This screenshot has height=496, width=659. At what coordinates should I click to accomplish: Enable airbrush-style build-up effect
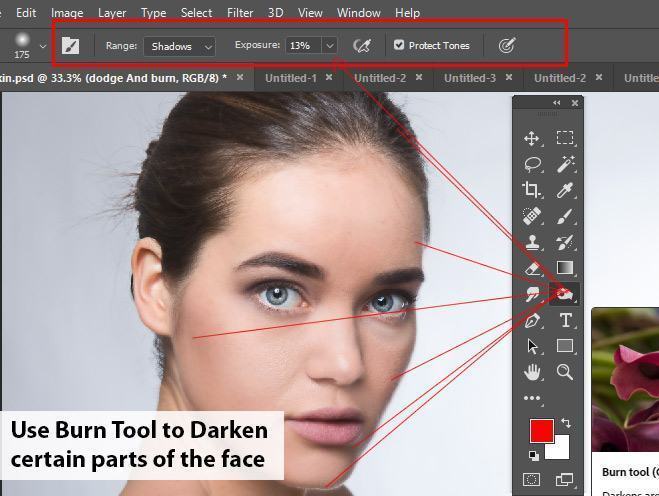tap(363, 45)
